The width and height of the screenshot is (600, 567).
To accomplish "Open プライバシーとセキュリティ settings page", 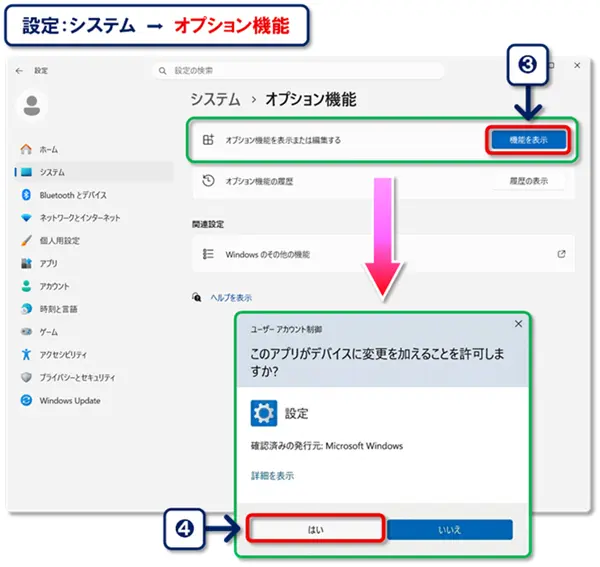I will point(77,378).
